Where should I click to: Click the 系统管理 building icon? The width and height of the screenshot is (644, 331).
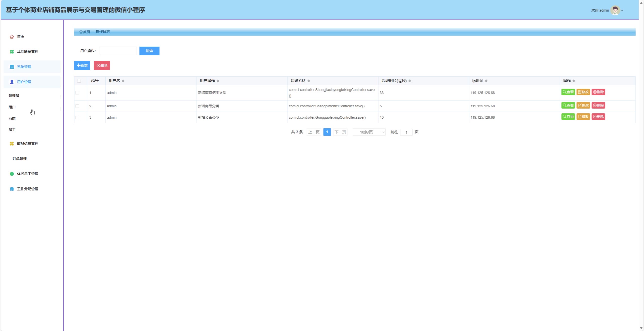pos(12,67)
